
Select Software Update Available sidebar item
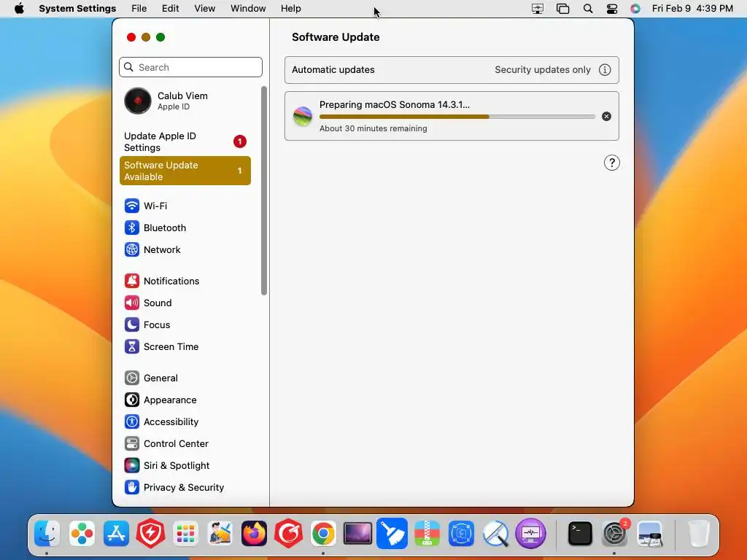click(185, 171)
